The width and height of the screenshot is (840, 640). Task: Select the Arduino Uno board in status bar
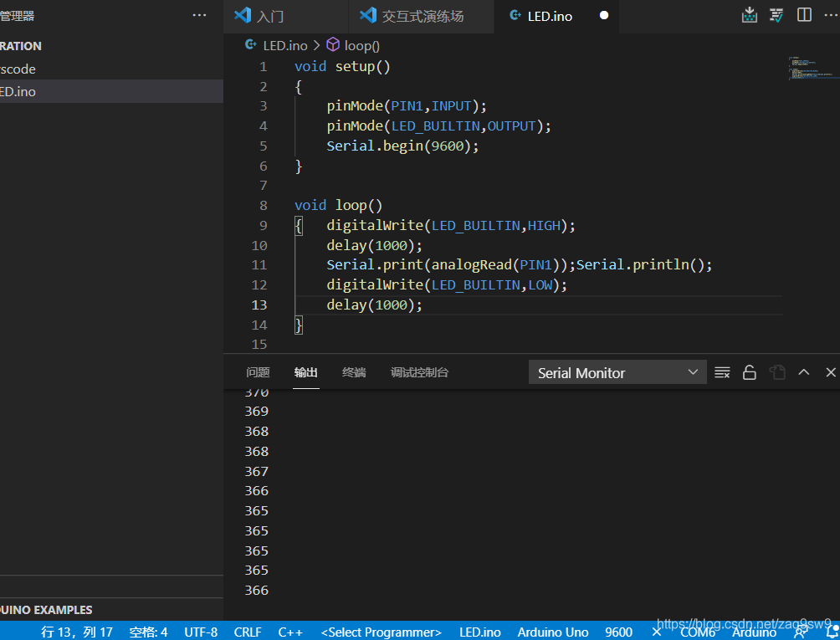[553, 632]
